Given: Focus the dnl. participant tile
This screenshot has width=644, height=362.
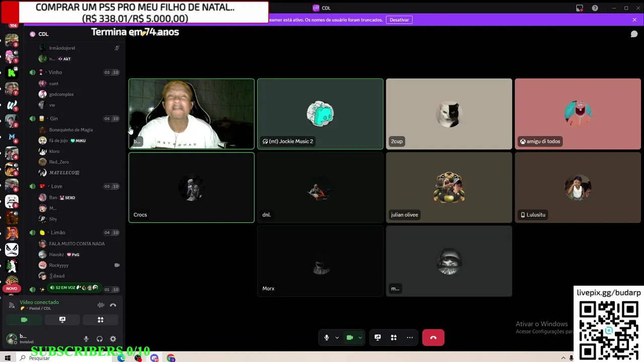Looking at the screenshot, I should pyautogui.click(x=320, y=188).
